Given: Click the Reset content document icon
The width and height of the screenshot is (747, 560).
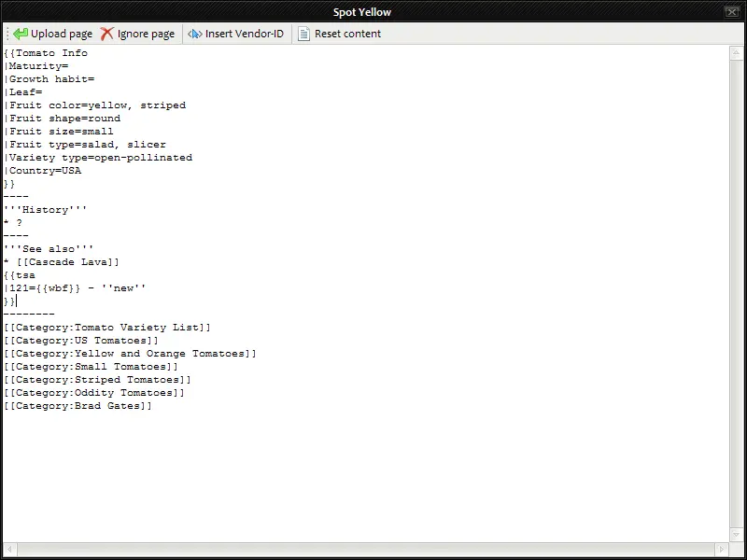Looking at the screenshot, I should pos(303,34).
